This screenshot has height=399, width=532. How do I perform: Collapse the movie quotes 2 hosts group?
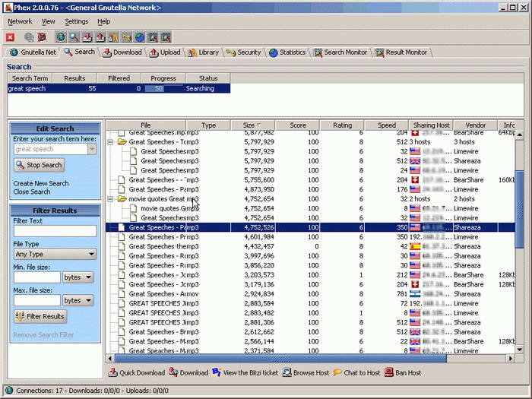click(110, 199)
